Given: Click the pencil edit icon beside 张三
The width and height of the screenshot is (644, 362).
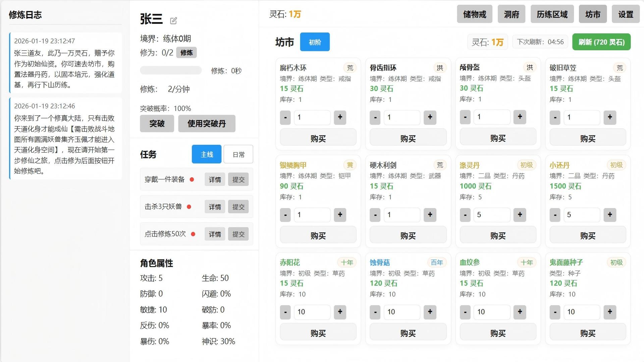Looking at the screenshot, I should pos(173,21).
